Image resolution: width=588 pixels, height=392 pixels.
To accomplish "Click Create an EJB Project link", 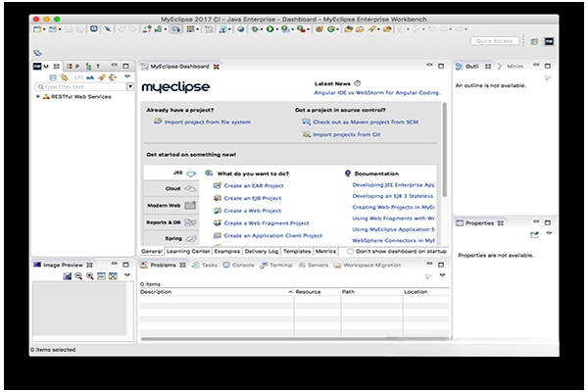I will point(253,198).
